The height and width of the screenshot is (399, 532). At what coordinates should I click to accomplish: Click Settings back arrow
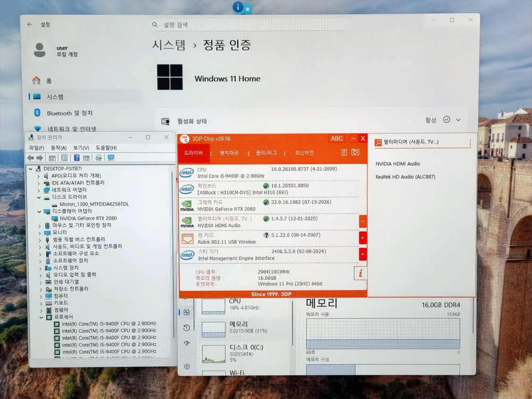point(30,24)
